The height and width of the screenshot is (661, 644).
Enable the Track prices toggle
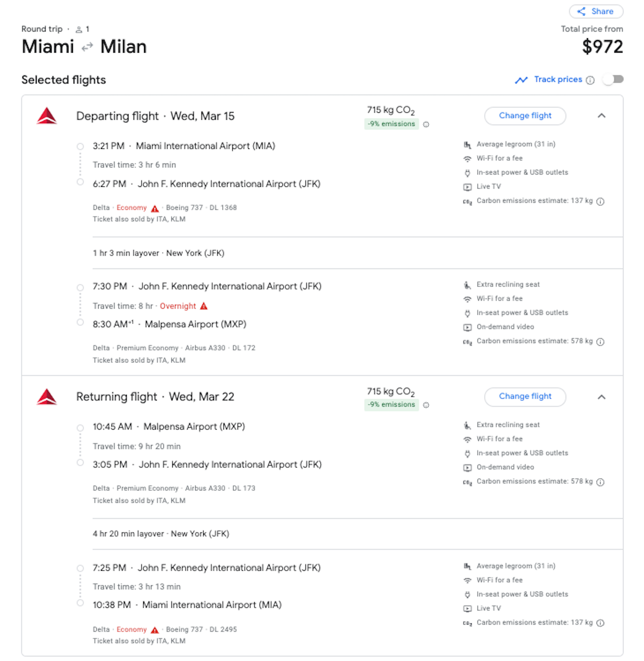click(613, 79)
